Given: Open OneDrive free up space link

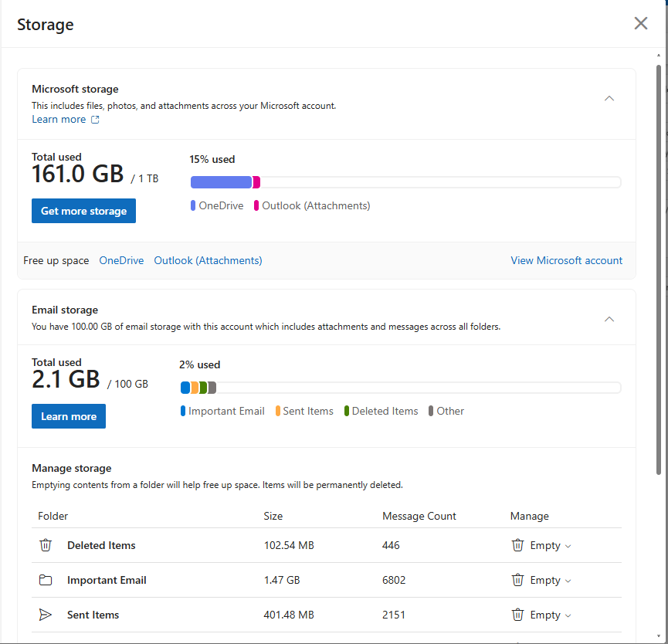Looking at the screenshot, I should point(121,261).
